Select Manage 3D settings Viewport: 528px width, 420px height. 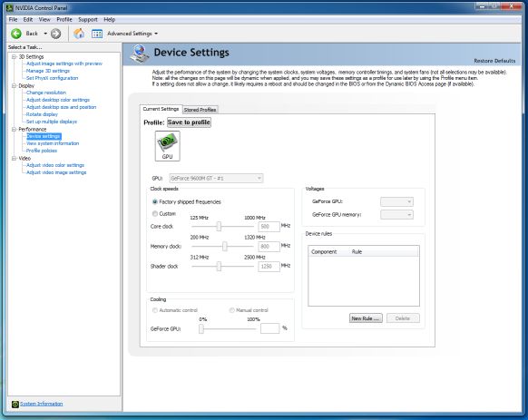point(48,71)
